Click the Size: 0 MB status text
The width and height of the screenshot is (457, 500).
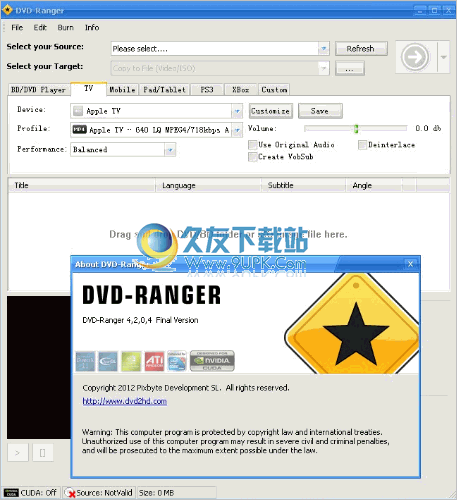point(157,493)
